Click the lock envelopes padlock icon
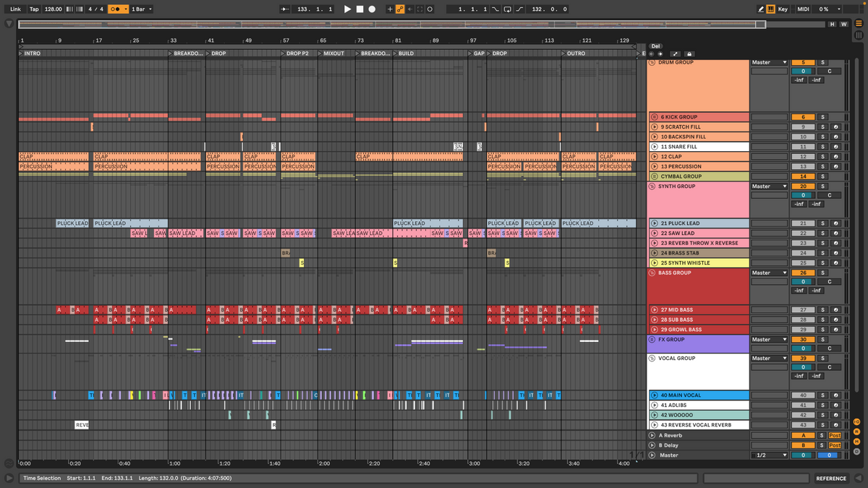 pos(689,54)
